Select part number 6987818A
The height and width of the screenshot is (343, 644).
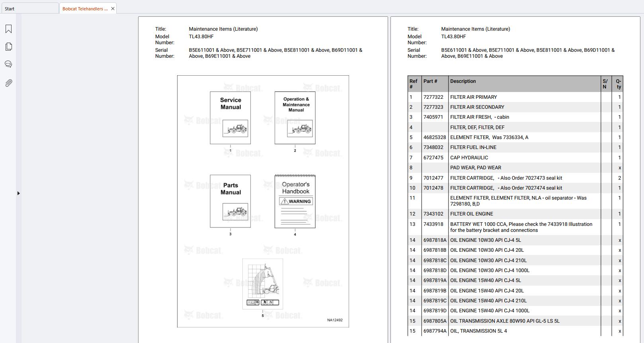pos(435,240)
